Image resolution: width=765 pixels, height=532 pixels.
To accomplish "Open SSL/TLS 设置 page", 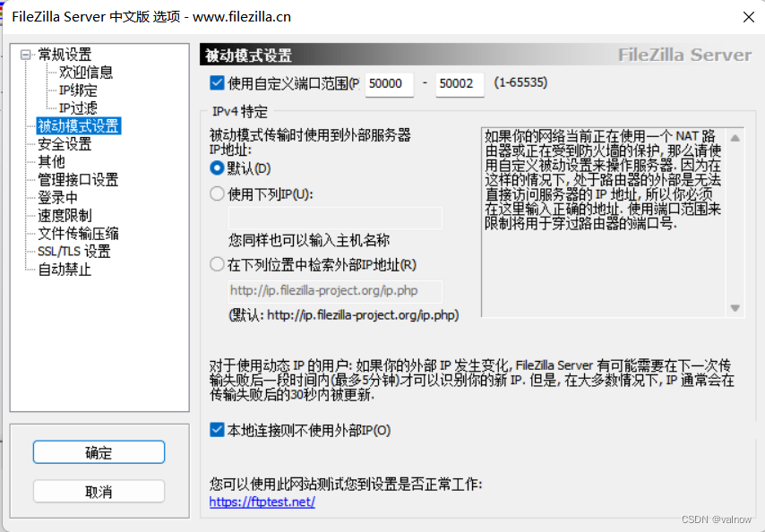I will (74, 252).
